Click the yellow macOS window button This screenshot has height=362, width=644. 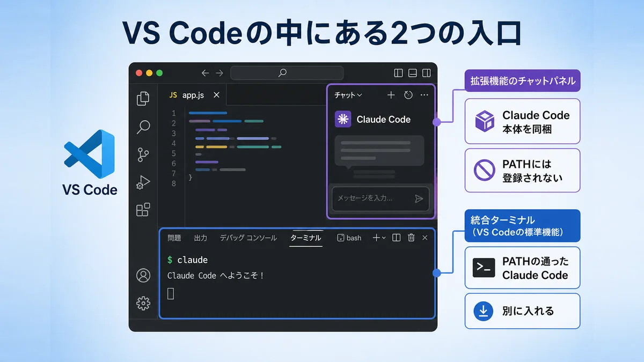[x=149, y=73]
